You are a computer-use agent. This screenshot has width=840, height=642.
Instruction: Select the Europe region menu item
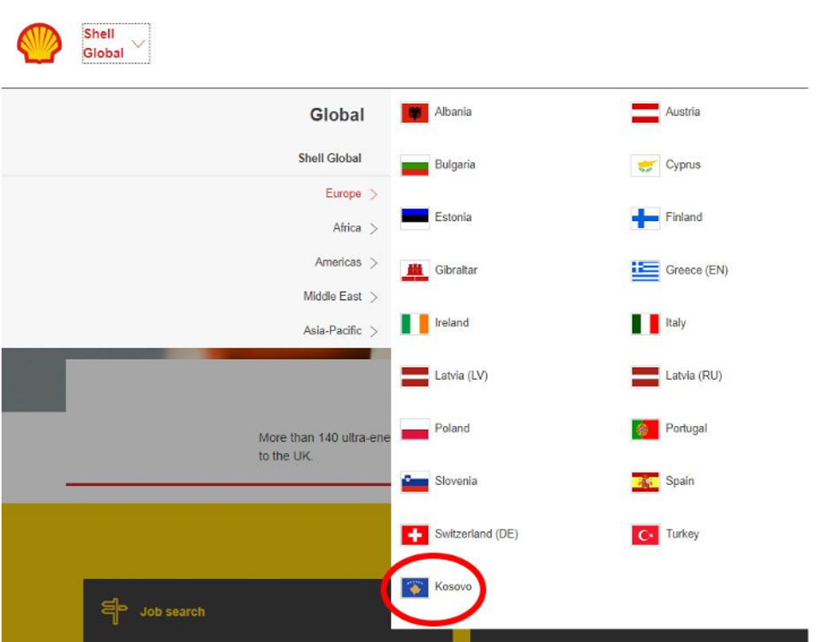pos(351,194)
